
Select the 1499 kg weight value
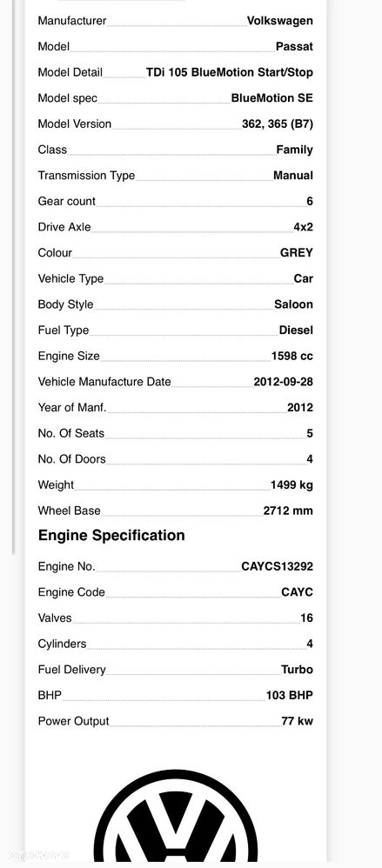[x=292, y=485]
